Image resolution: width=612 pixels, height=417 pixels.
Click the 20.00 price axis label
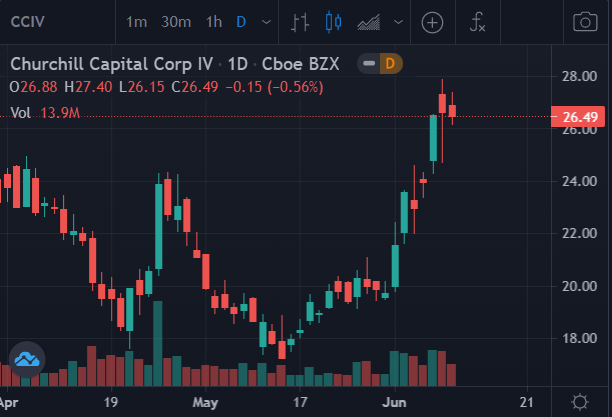579,286
